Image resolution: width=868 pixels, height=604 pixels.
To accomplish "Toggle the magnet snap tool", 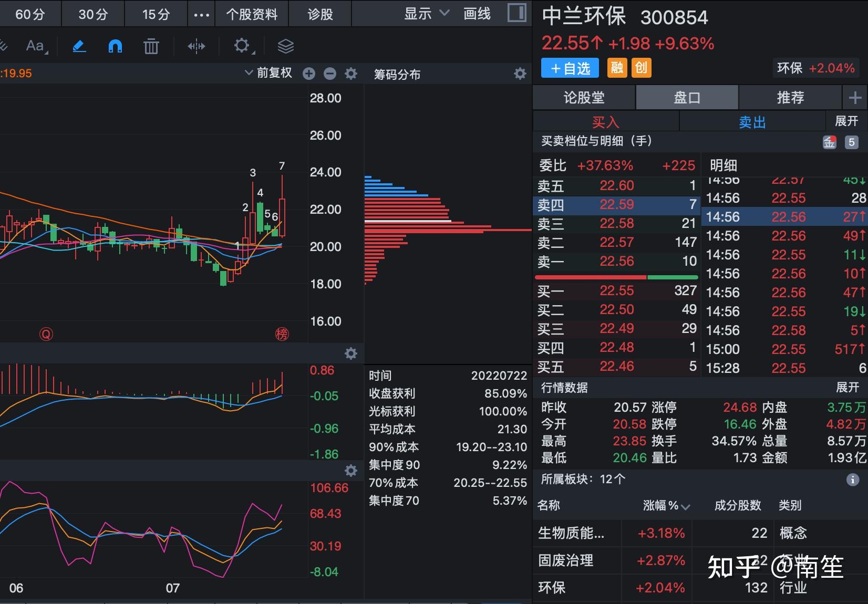I will pos(115,46).
